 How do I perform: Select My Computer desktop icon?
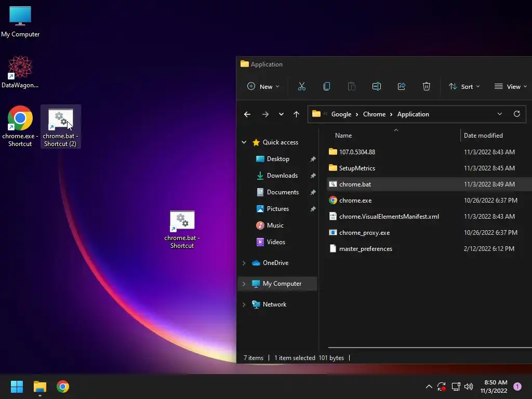[x=20, y=22]
